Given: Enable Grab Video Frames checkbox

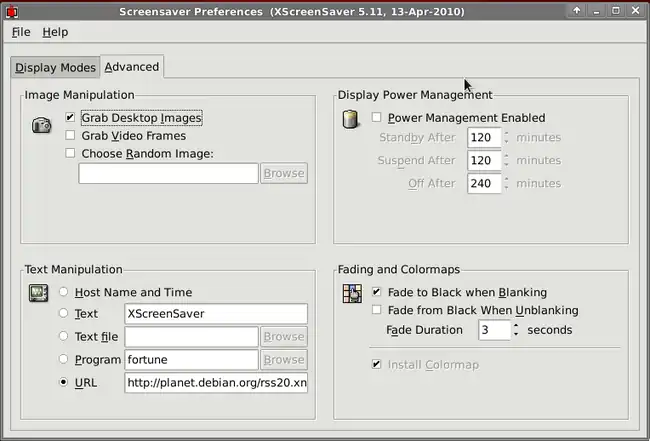Looking at the screenshot, I should (70, 136).
